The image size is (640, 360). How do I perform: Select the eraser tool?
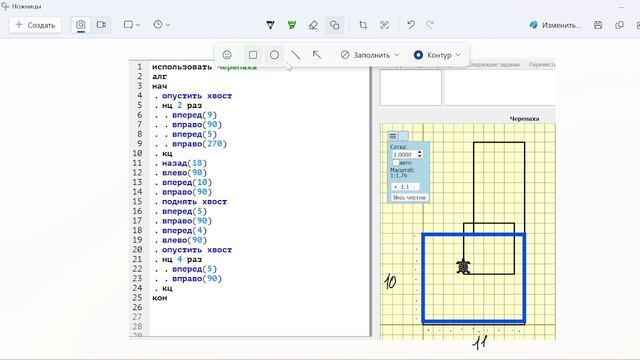tap(313, 25)
